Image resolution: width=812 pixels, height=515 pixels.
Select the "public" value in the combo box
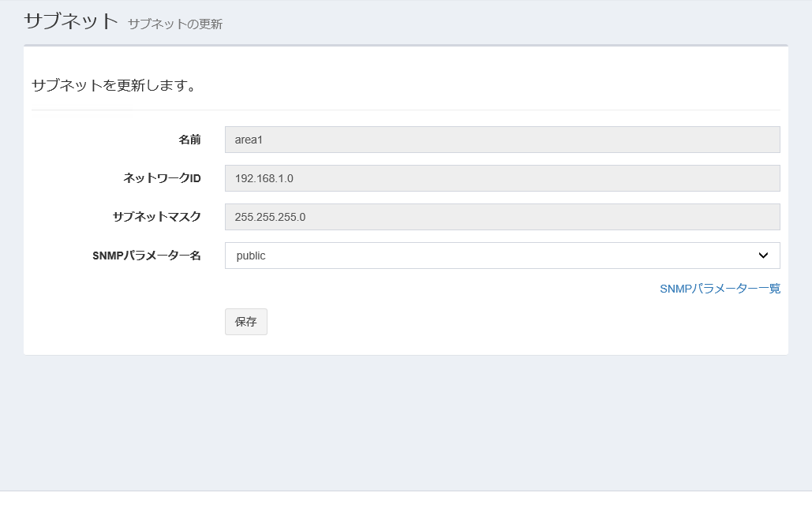252,256
